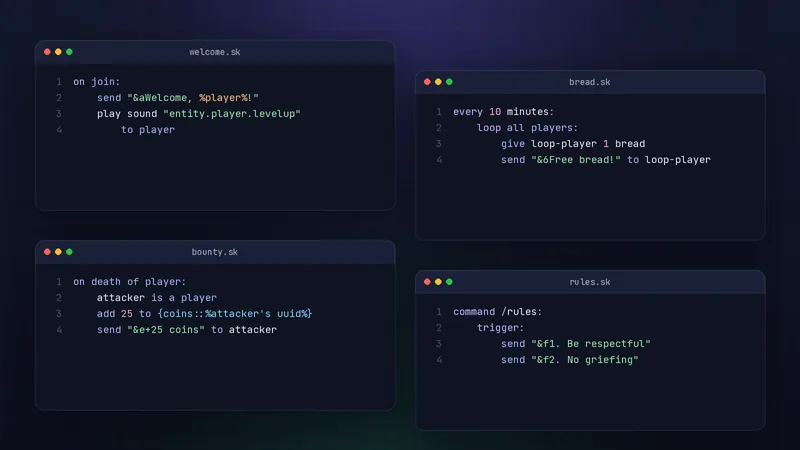Click the bounty.sk window title

(x=215, y=252)
